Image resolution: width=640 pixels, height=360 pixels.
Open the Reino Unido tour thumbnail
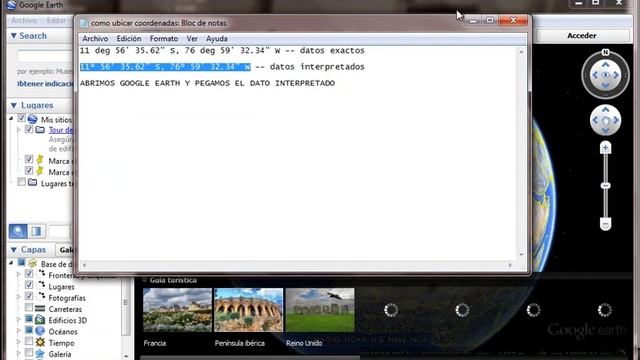coord(320,310)
